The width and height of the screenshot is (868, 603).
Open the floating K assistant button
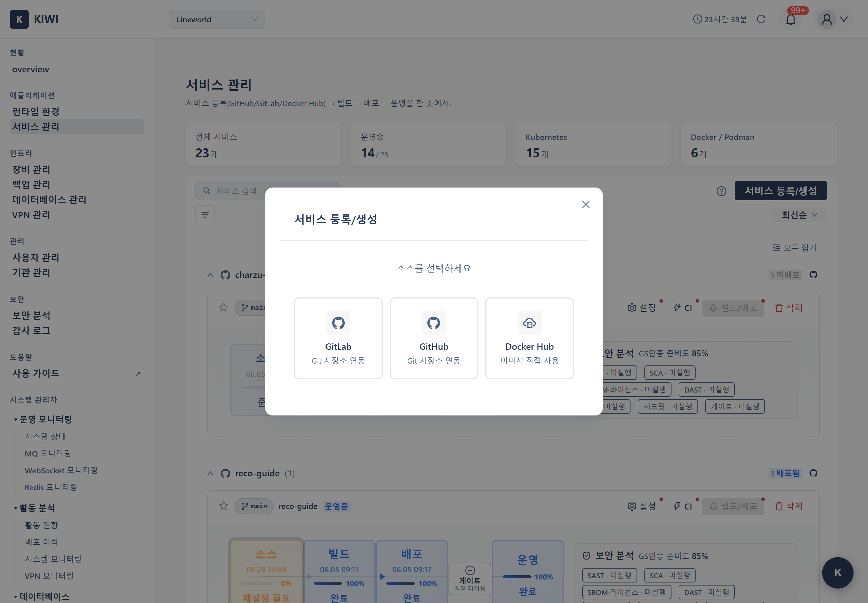pyautogui.click(x=837, y=573)
